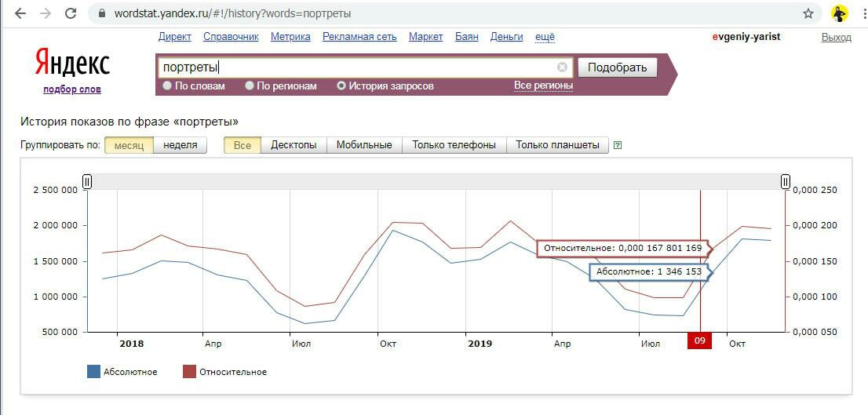Click the padlock icon in address bar
Image resolution: width=868 pixels, height=415 pixels.
pyautogui.click(x=101, y=14)
